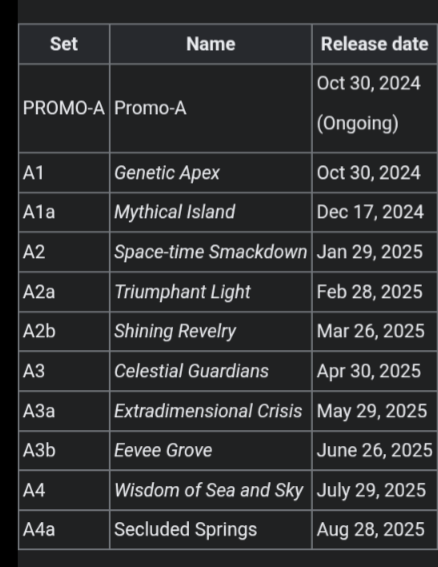Image resolution: width=438 pixels, height=567 pixels.
Task: Click the Name column header
Action: click(211, 44)
